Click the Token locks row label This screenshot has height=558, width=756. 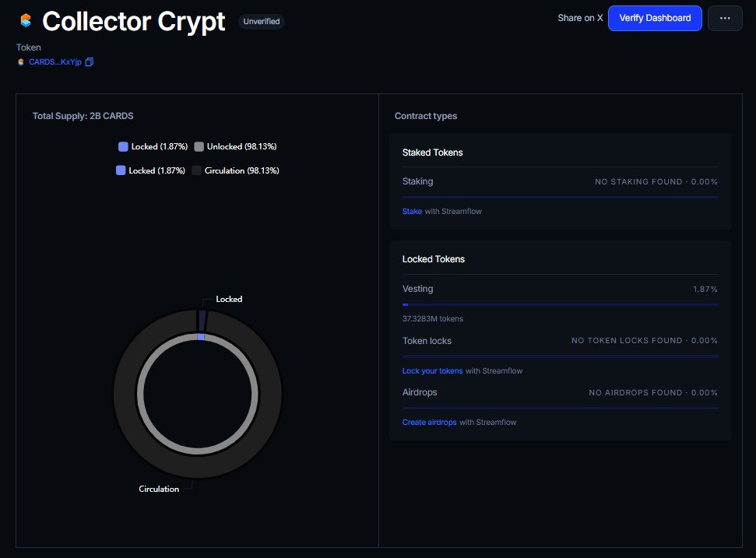coord(427,341)
